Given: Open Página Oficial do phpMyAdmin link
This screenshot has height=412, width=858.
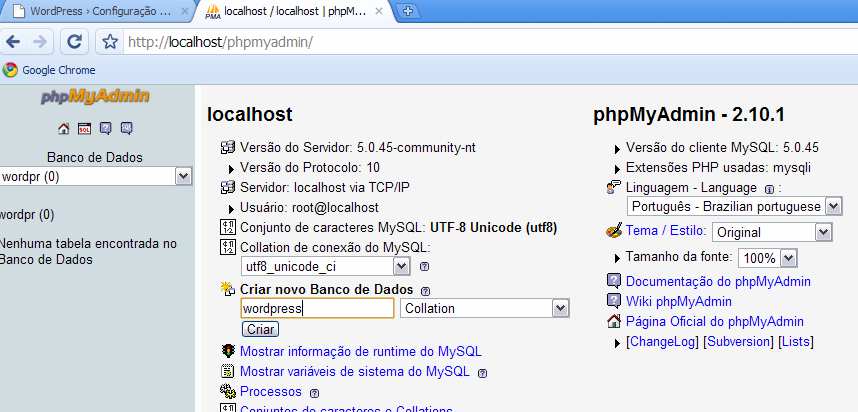Looking at the screenshot, I should tap(715, 321).
